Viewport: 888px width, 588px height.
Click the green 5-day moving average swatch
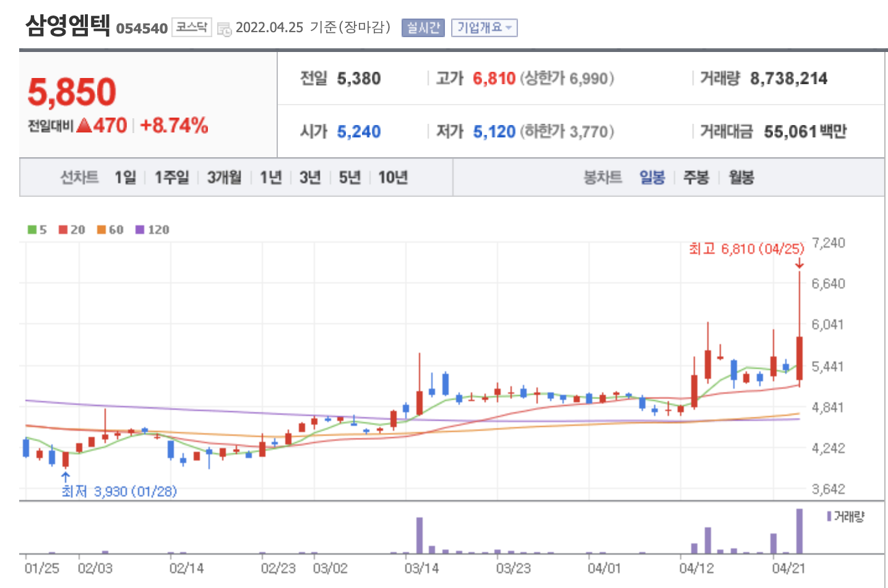32,230
